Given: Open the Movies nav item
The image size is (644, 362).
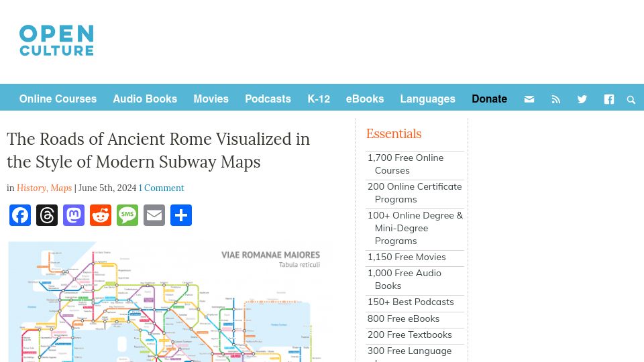Looking at the screenshot, I should (x=211, y=99).
